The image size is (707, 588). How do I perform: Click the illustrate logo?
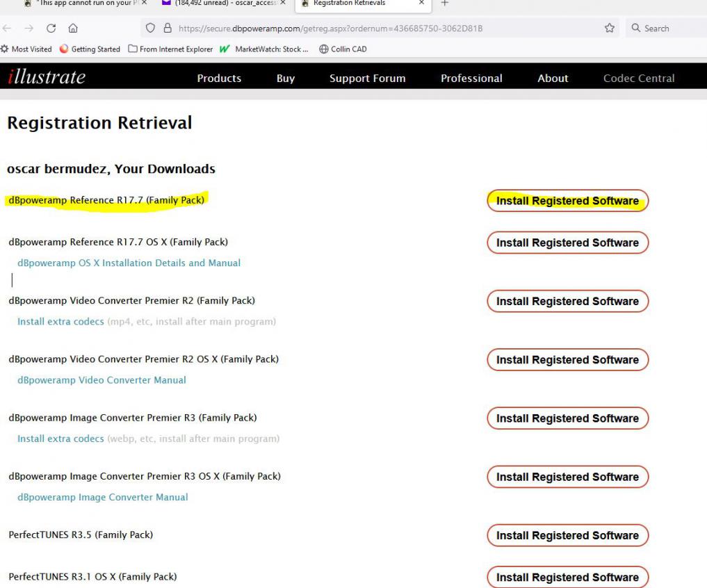click(47, 77)
